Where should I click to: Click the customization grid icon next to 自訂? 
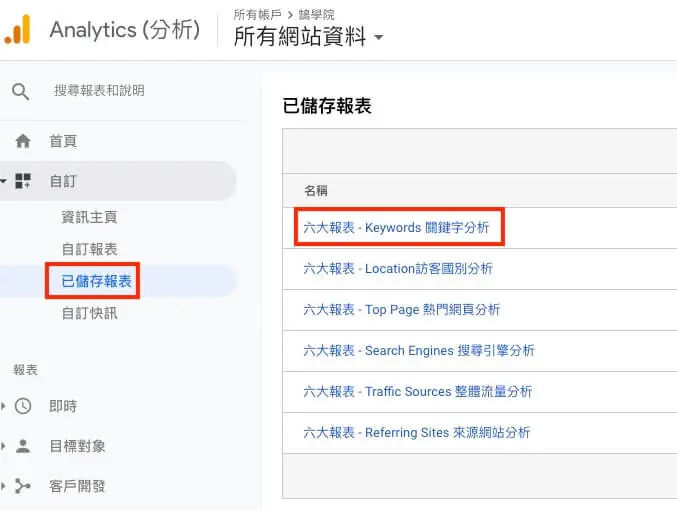pos(23,181)
